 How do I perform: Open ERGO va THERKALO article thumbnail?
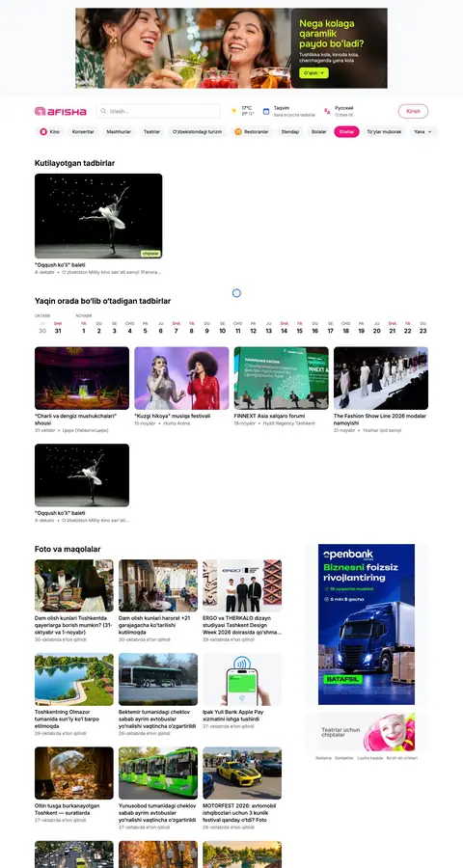[x=242, y=585]
